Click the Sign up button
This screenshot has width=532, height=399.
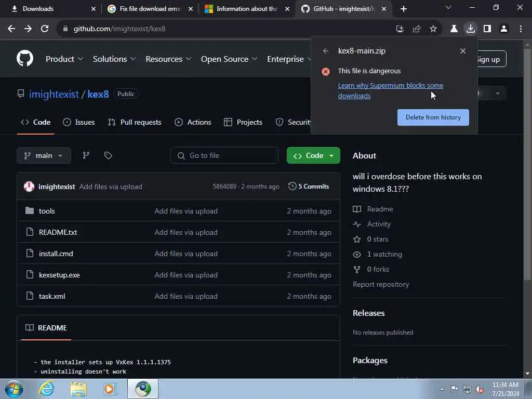[x=492, y=59]
